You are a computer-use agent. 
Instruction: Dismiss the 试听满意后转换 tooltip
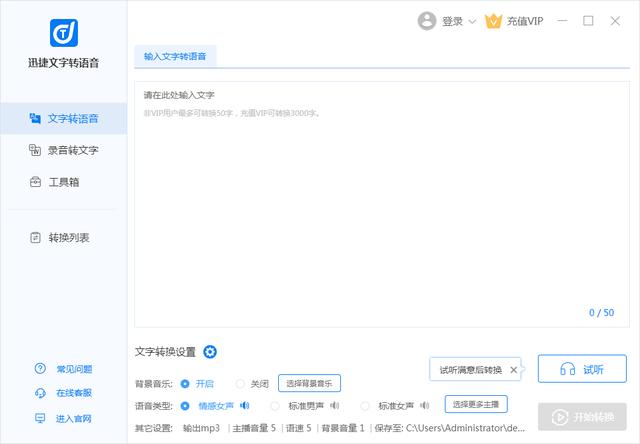click(514, 370)
